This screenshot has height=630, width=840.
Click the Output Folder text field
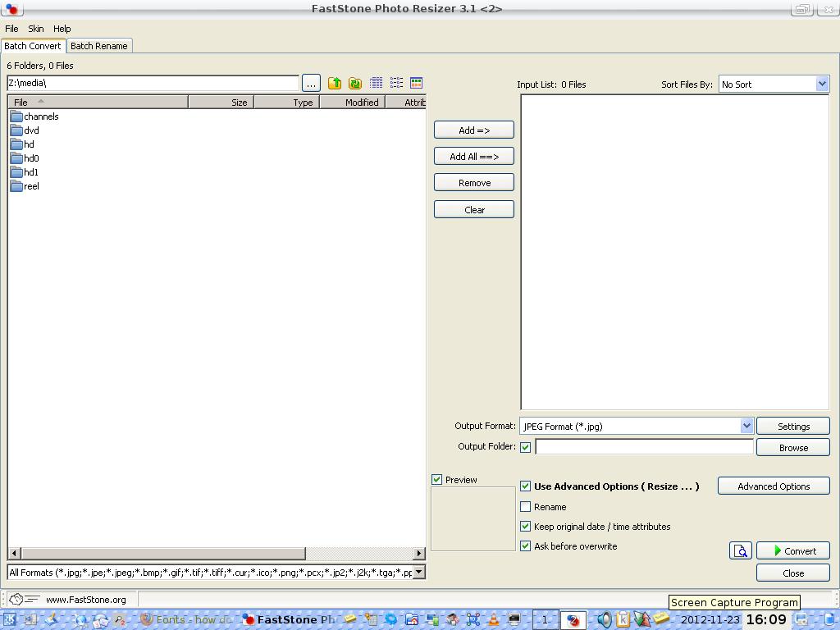point(645,447)
